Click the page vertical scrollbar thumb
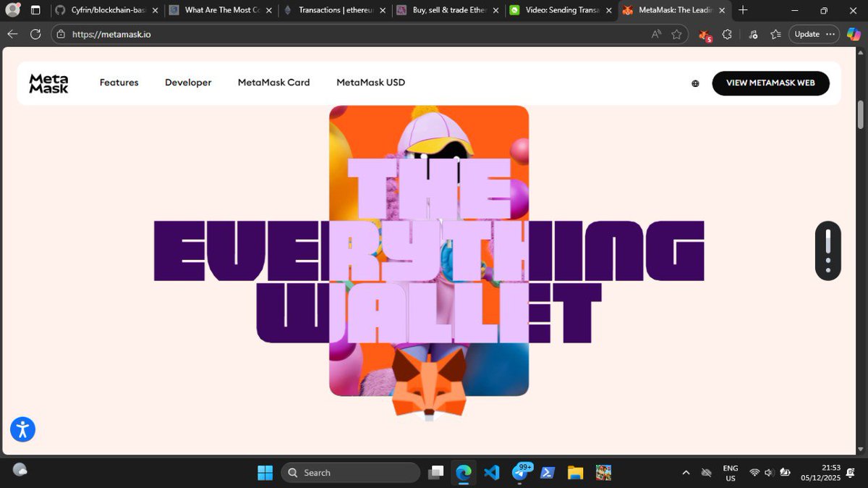Screen dimensions: 868x488 (x=861, y=114)
